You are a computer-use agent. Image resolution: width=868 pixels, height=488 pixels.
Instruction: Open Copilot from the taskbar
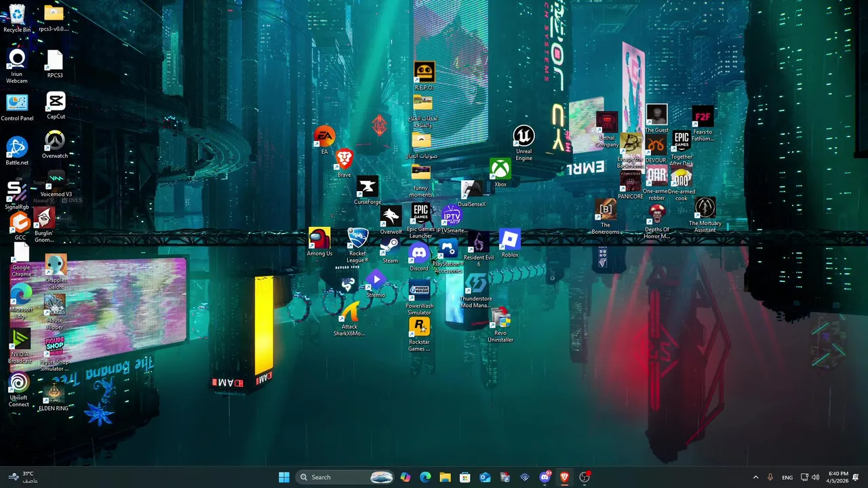(405, 477)
